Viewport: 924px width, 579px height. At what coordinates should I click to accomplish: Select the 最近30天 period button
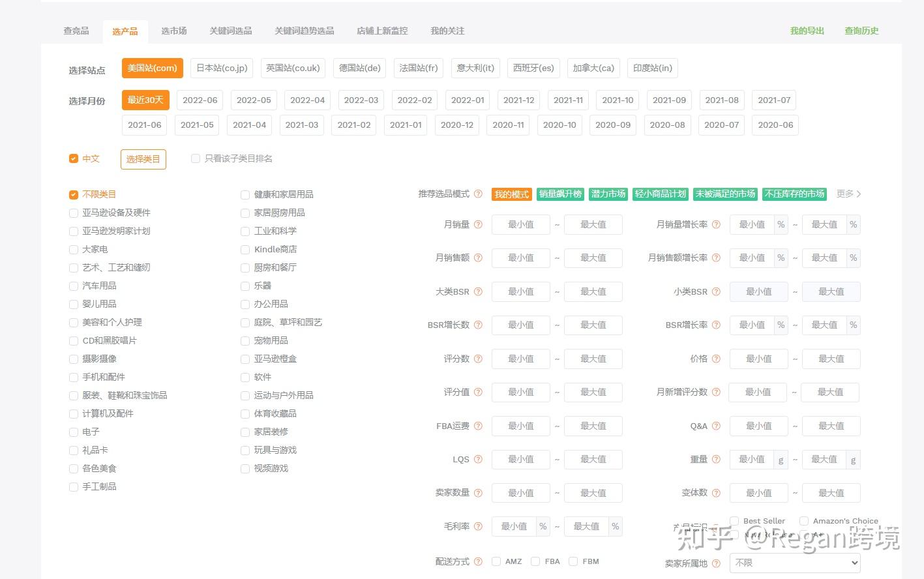145,100
